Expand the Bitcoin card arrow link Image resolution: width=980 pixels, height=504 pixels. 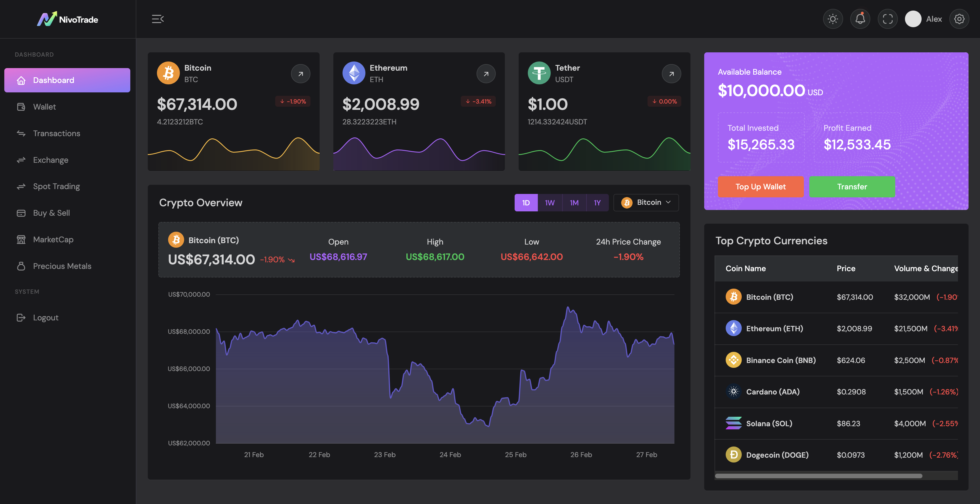[x=300, y=73]
